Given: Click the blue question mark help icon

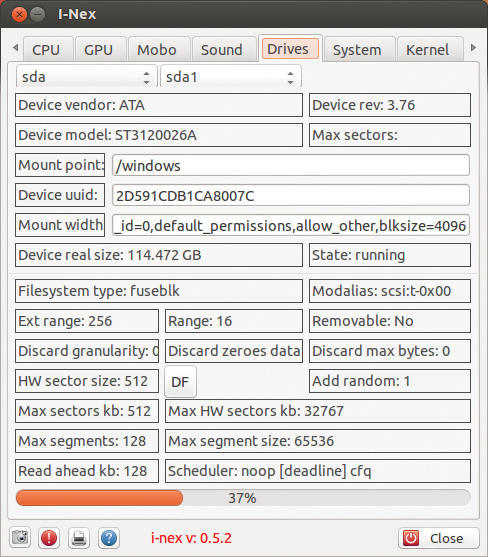Looking at the screenshot, I should click(109, 537).
